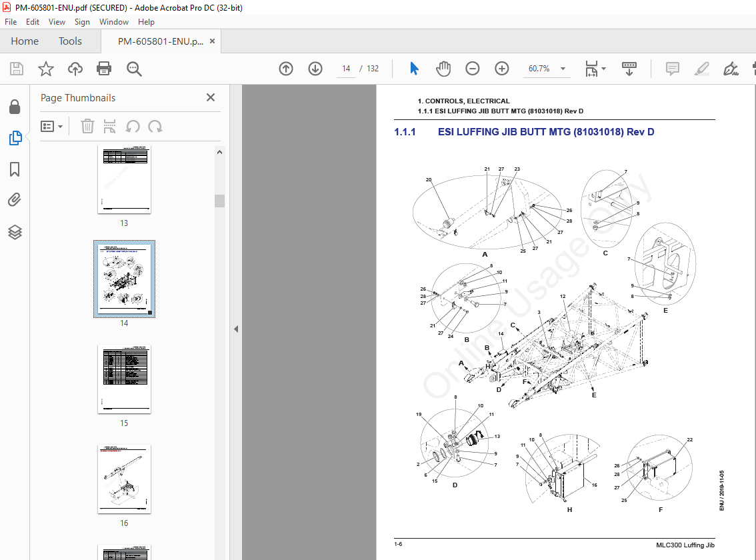Zoom out with minus button
756x560 pixels.
click(473, 69)
